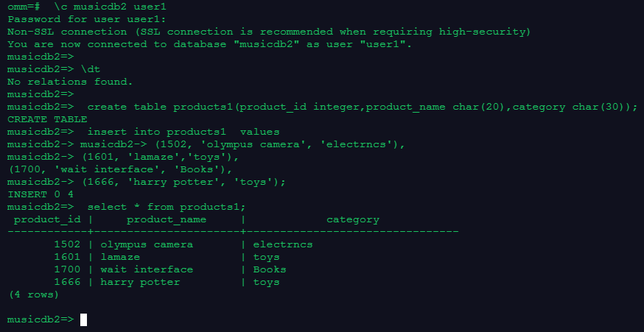Select the 1502 value in the results table
The width and height of the screenshot is (644, 332).
[x=67, y=244]
